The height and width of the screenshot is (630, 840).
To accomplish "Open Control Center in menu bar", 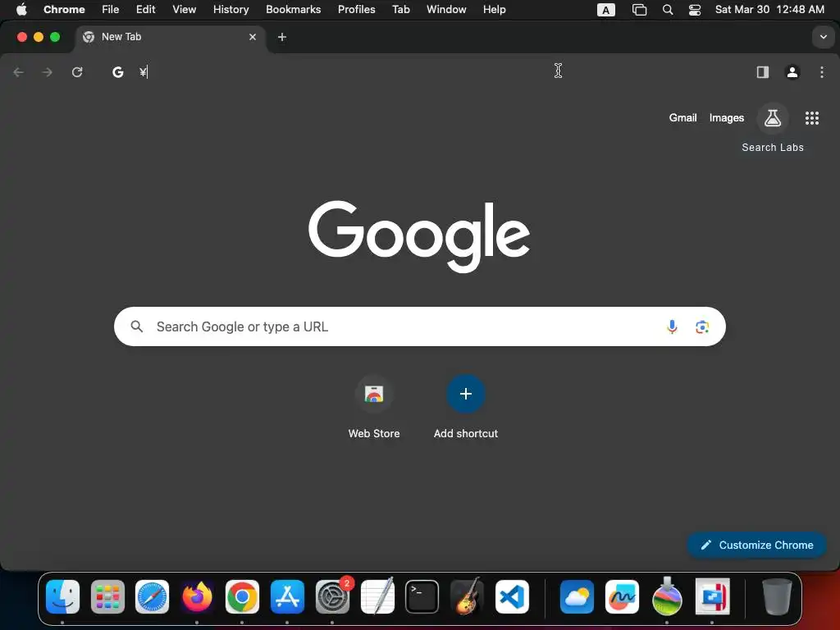I will click(695, 10).
